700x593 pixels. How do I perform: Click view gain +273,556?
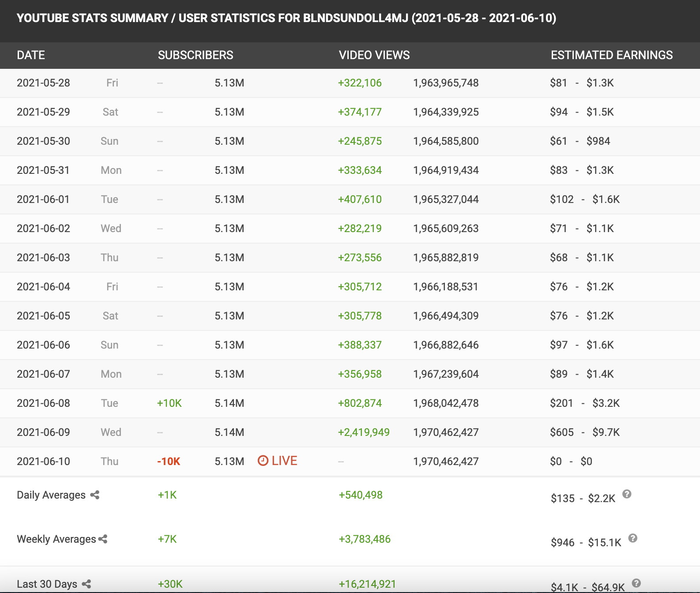pos(360,258)
